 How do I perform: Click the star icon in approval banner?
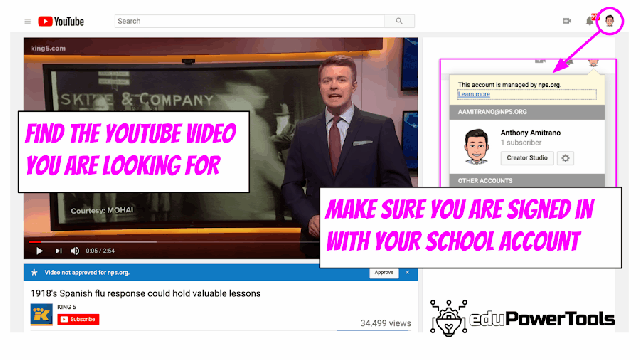pyautogui.click(x=34, y=272)
